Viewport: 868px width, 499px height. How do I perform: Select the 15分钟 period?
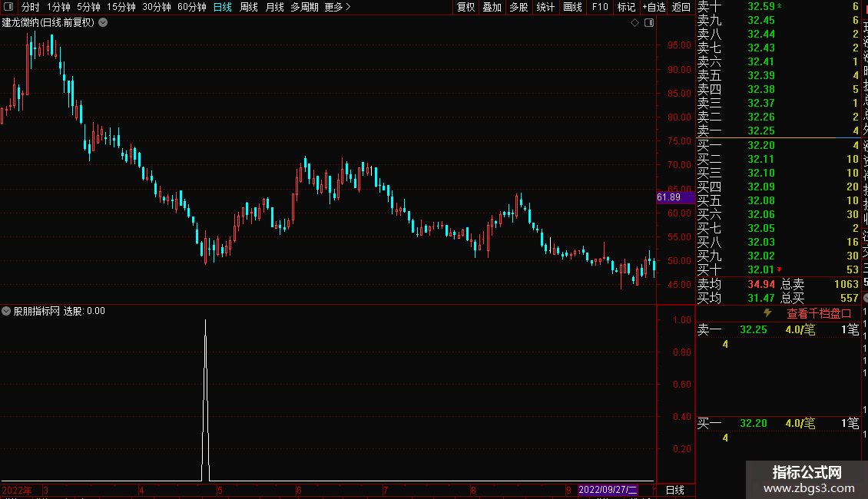tap(121, 7)
